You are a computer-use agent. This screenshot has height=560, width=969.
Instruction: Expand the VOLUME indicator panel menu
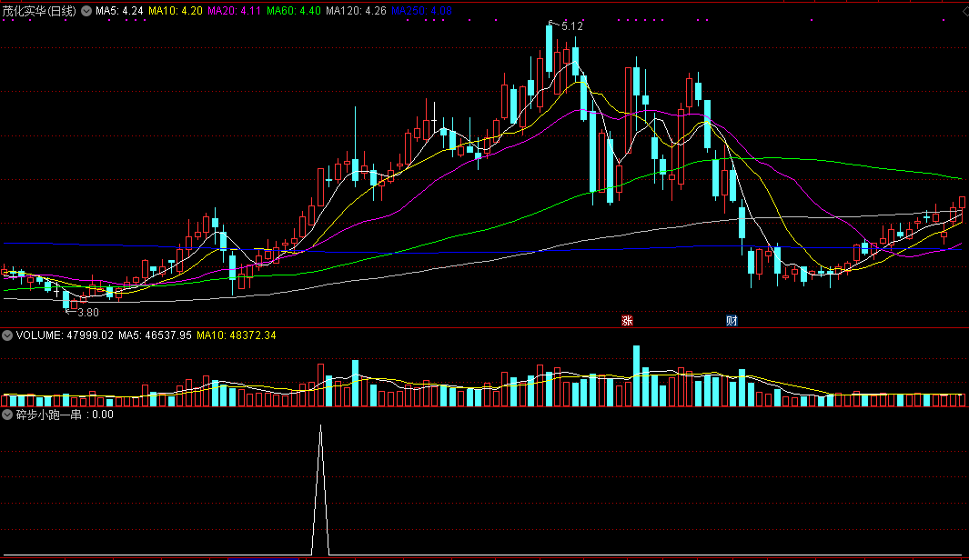pyautogui.click(x=7, y=335)
